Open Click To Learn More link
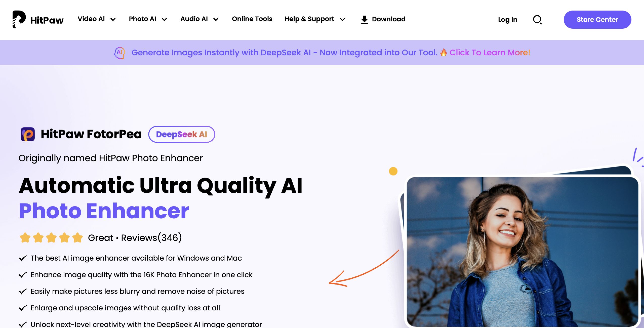This screenshot has height=328, width=644. click(x=490, y=53)
